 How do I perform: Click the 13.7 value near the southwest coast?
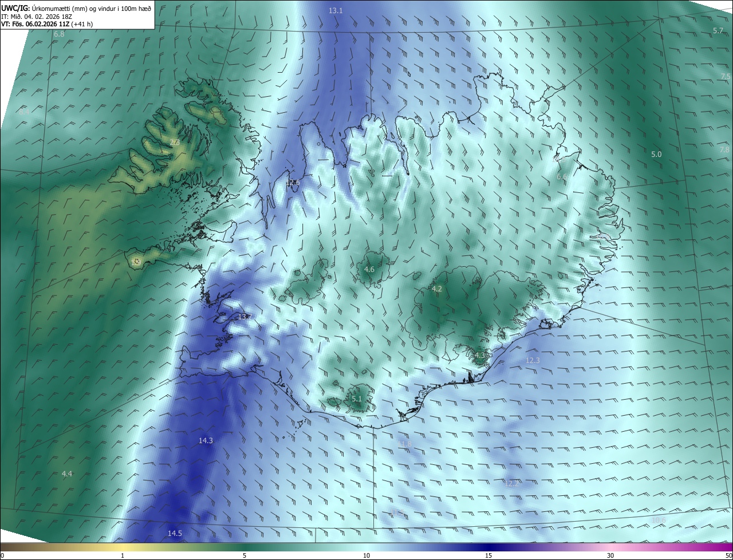(x=245, y=317)
